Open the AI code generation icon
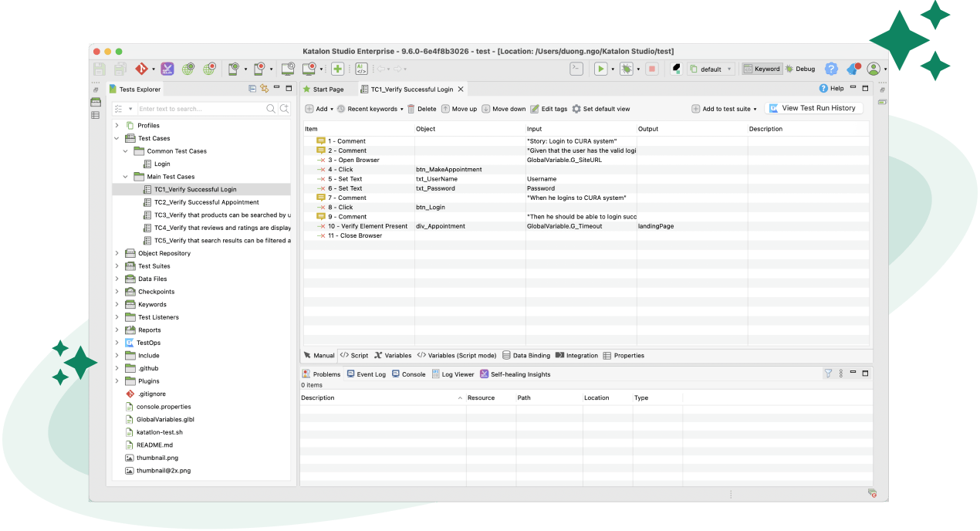 pos(361,69)
